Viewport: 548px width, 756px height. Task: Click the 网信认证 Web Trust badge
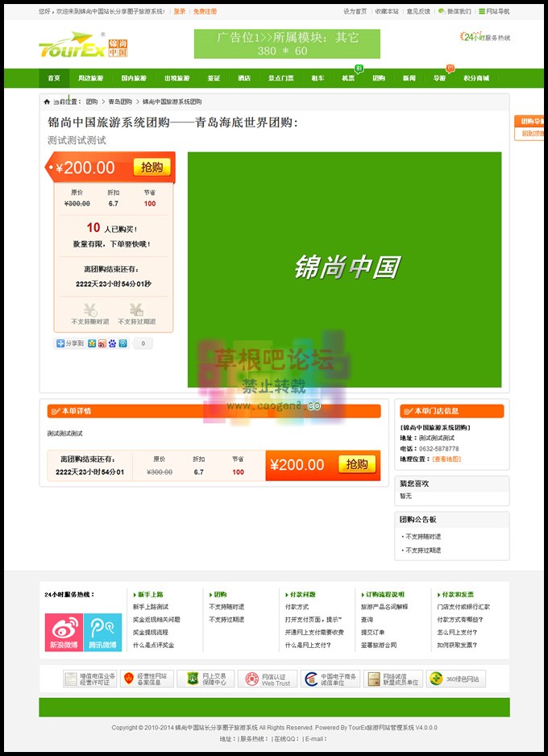pos(268,679)
